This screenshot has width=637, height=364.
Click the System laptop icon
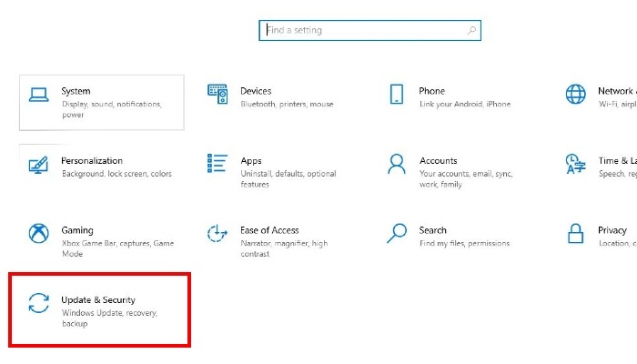pos(38,95)
